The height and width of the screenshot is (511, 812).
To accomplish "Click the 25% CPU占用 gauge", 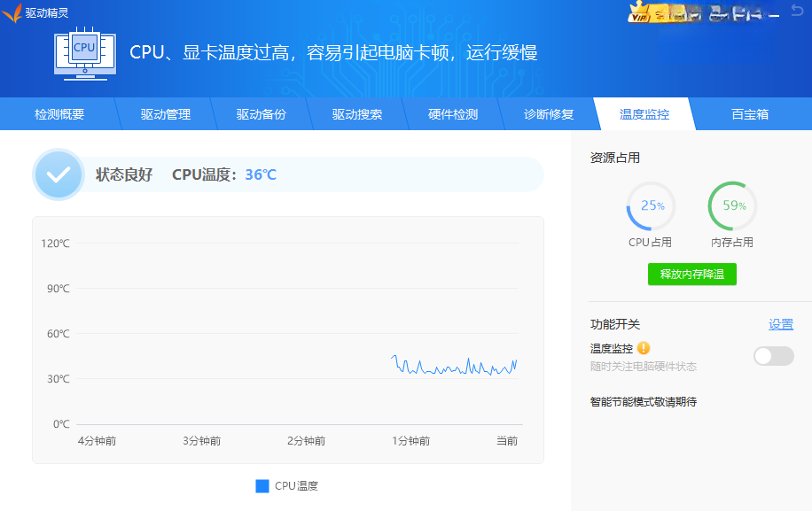I will click(x=651, y=205).
